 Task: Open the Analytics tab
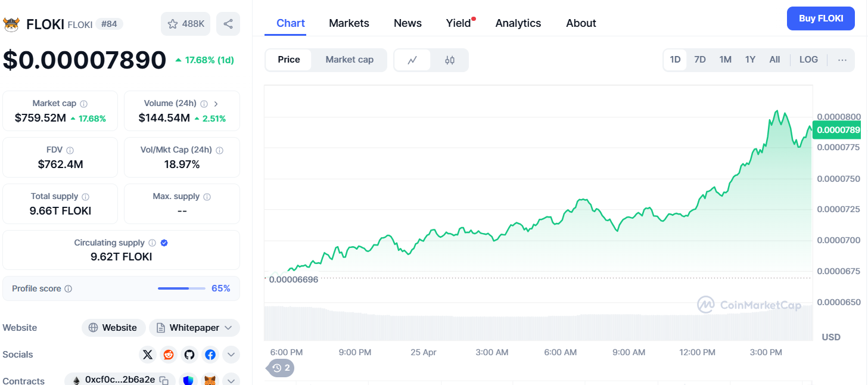518,23
